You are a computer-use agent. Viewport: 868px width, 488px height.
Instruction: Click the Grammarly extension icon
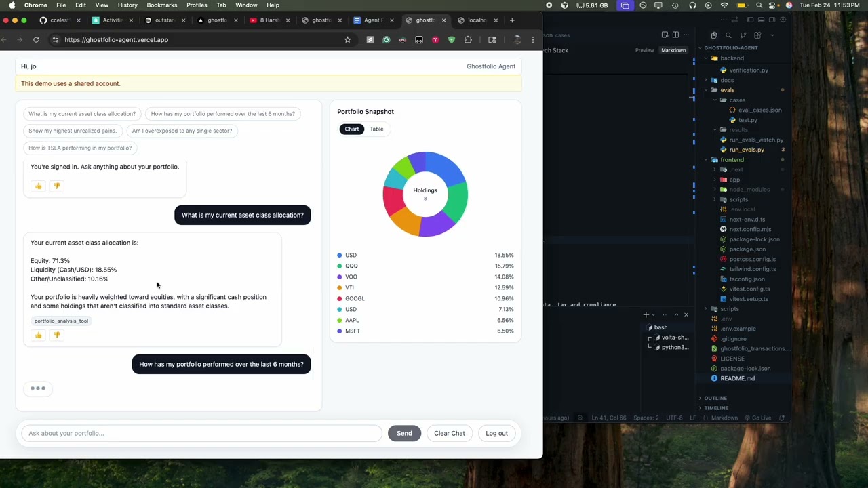(x=387, y=39)
